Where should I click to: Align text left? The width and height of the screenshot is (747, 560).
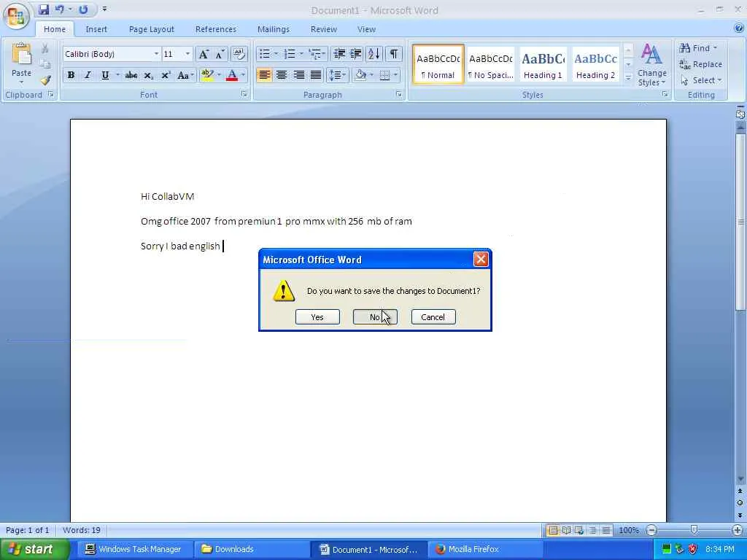[264, 75]
